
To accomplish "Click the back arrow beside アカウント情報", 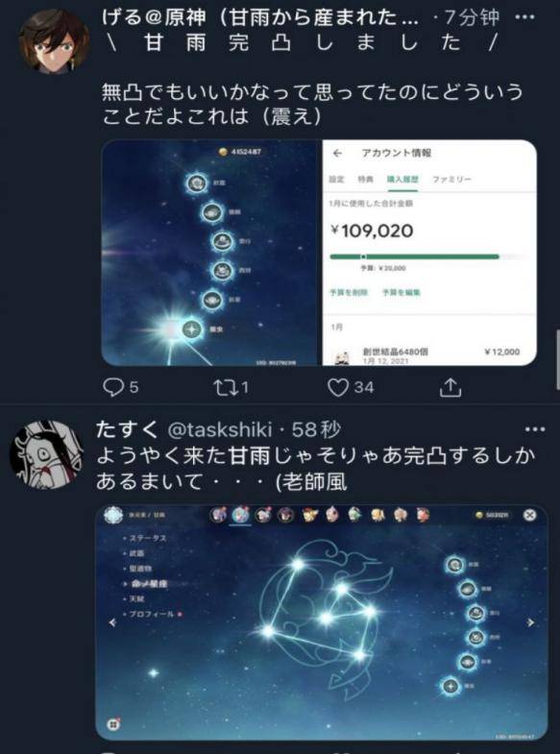I will coord(338,153).
